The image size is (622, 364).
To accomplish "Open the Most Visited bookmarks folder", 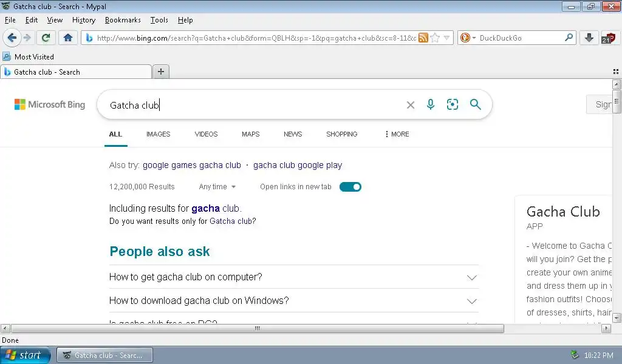I will (28, 56).
